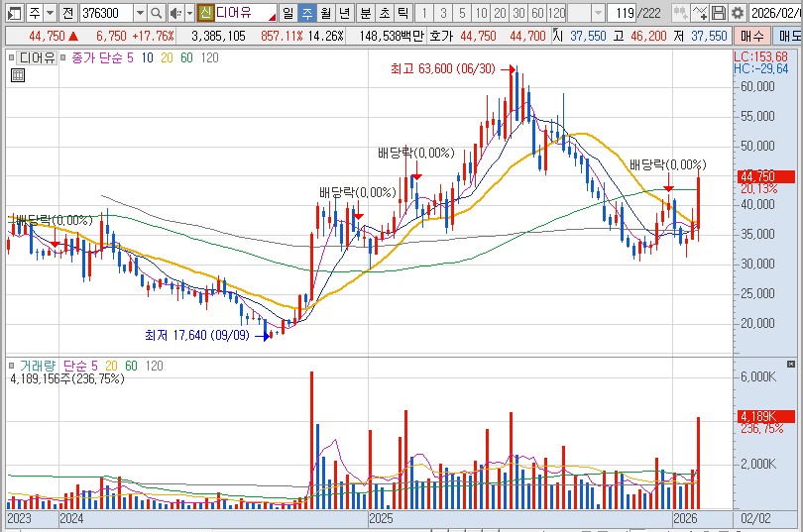
Task: Choose the 120 interval button
Action: [x=557, y=13]
